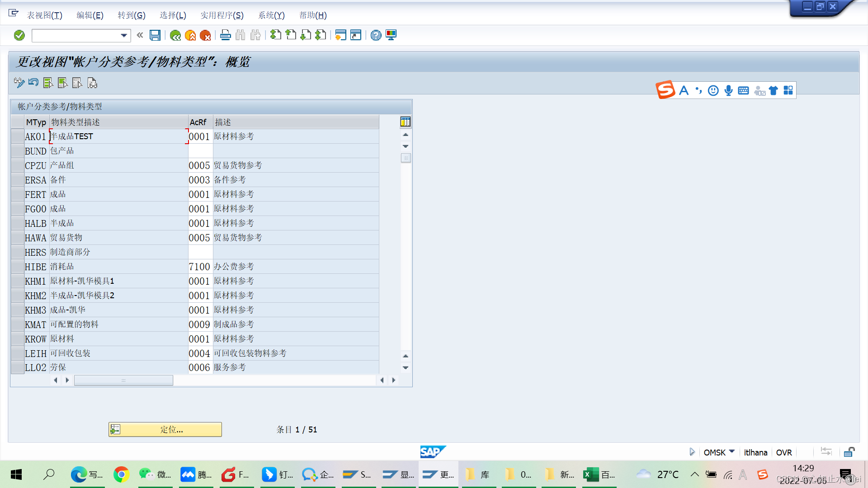Open table column settings icon
The width and height of the screenshot is (868, 488).
point(405,122)
